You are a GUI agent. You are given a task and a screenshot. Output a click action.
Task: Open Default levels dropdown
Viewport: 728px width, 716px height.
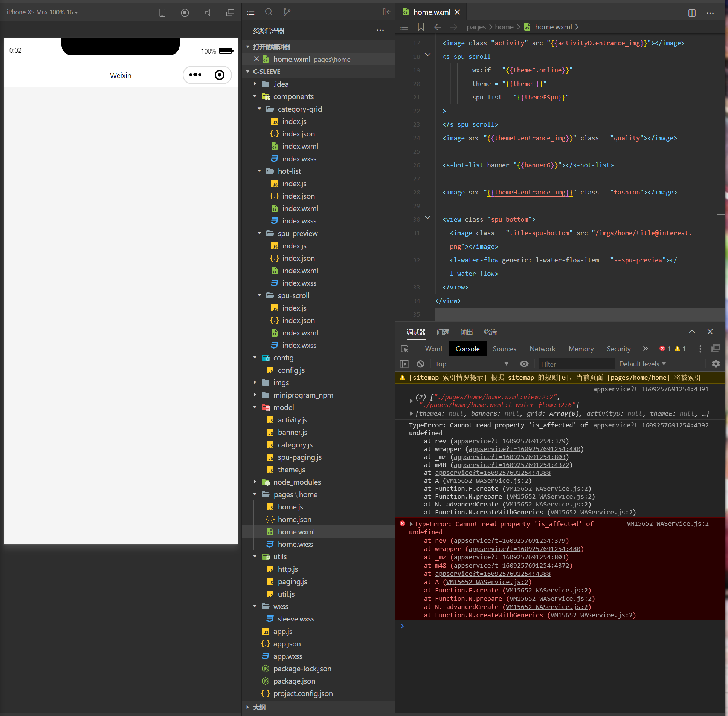click(x=643, y=364)
